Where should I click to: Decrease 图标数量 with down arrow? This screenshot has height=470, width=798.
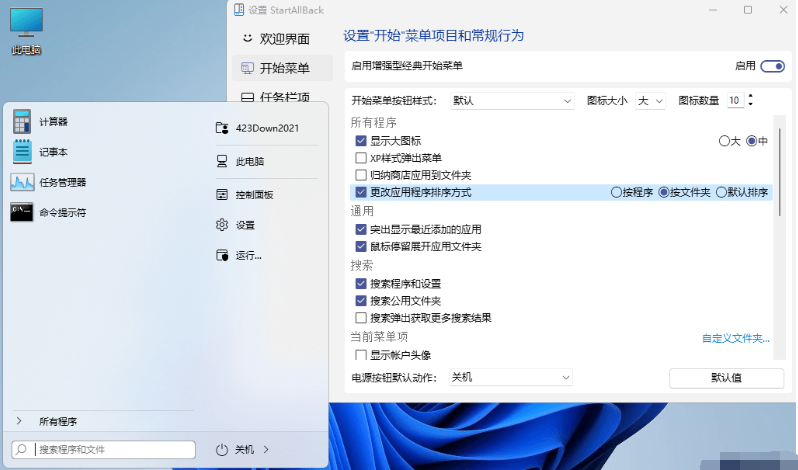click(x=750, y=104)
